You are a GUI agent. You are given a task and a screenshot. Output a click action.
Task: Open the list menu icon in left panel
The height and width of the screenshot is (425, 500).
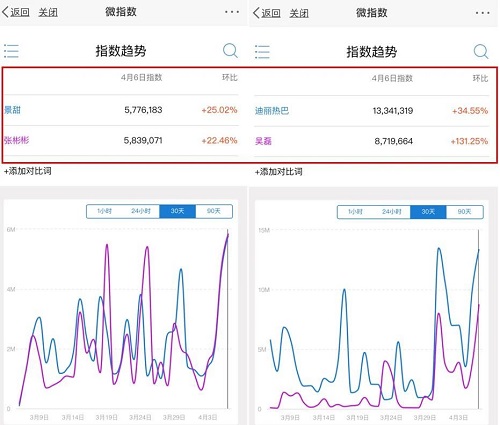pos(11,51)
